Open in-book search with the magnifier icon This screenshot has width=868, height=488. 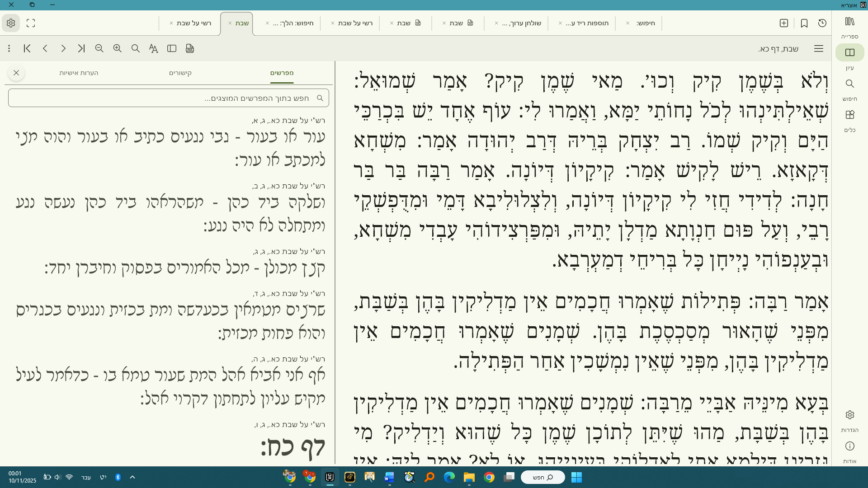(x=136, y=48)
